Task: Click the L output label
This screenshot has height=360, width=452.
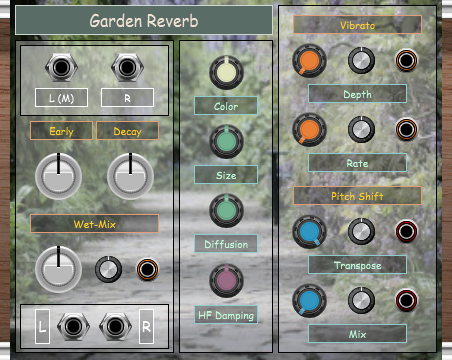Action: (x=42, y=326)
